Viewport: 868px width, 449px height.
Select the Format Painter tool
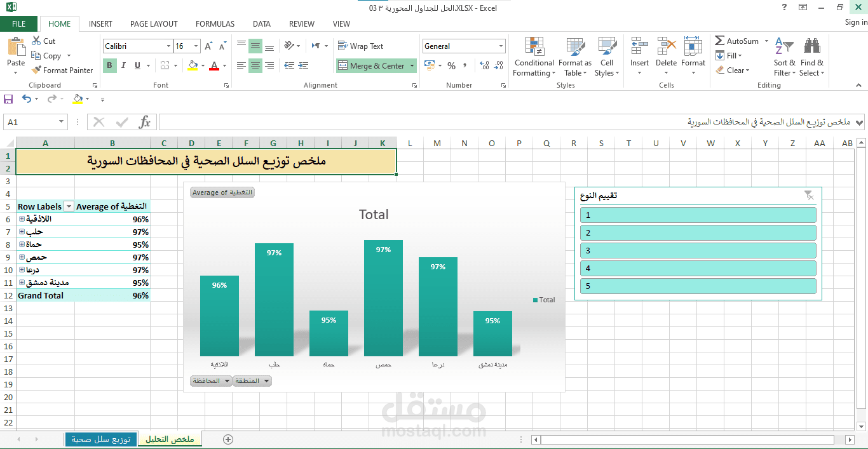coord(62,70)
